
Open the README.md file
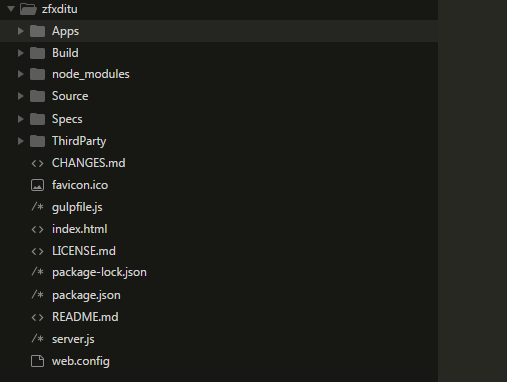(x=85, y=317)
